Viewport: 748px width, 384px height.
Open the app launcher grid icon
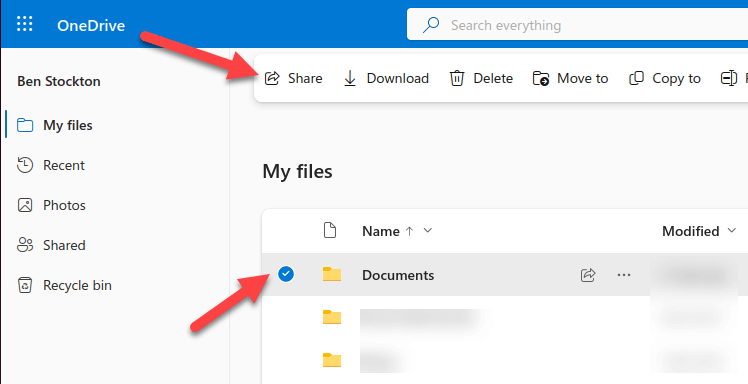(25, 24)
